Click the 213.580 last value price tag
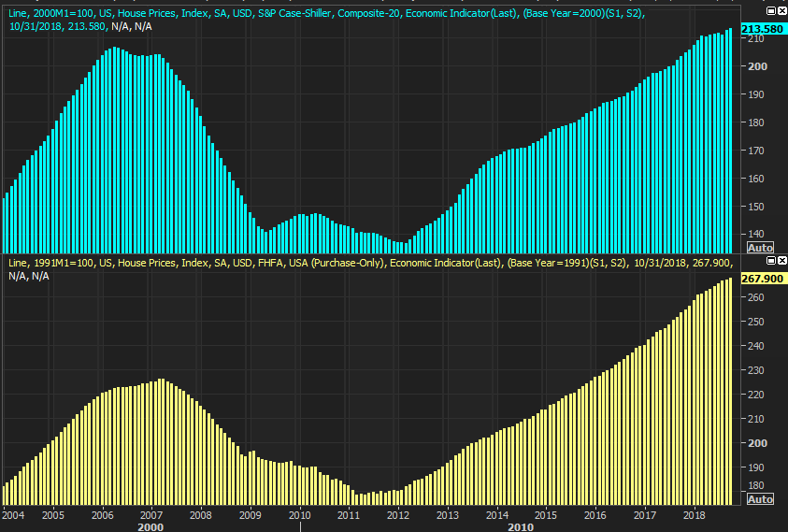 (762, 30)
